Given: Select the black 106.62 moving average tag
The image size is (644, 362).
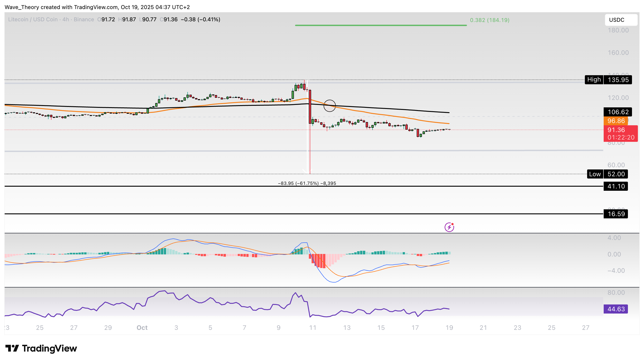Looking at the screenshot, I should pyautogui.click(x=617, y=112).
